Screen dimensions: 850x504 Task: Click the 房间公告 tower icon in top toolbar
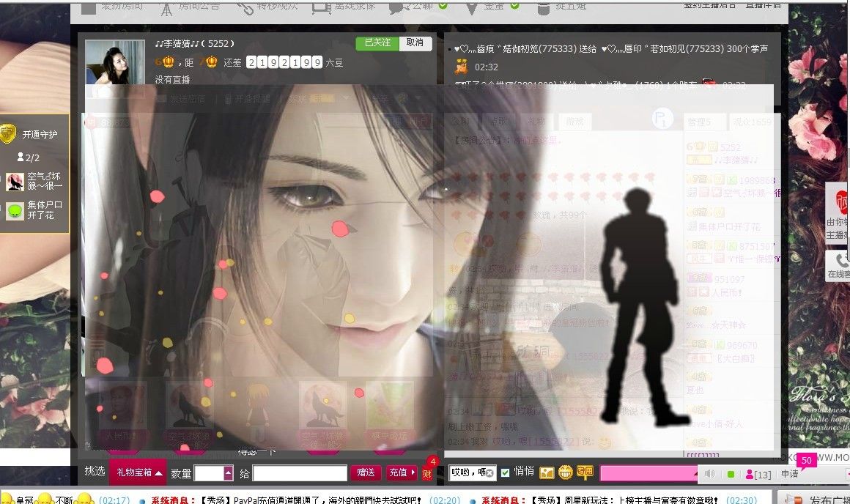(166, 9)
